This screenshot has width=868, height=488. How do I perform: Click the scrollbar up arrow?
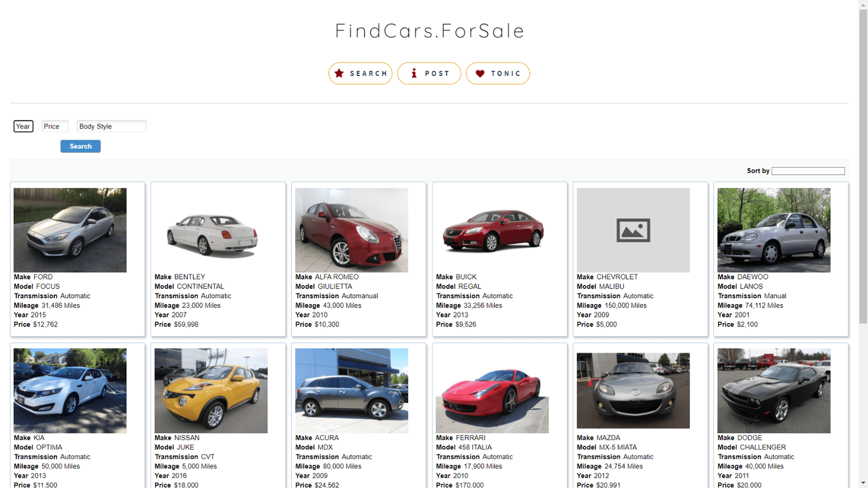coord(863,4)
